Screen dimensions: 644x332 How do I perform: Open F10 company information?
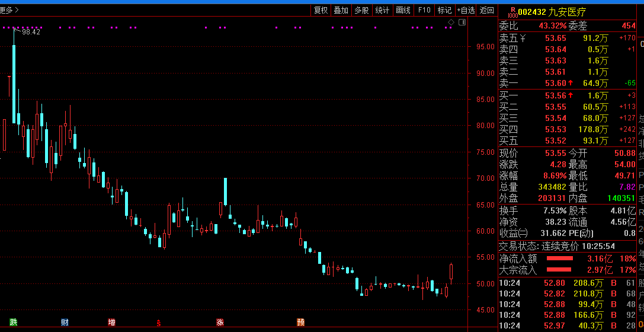coord(424,10)
